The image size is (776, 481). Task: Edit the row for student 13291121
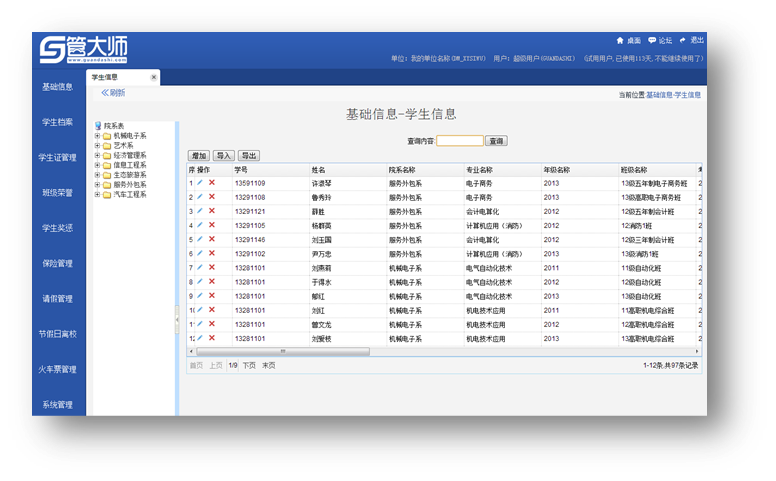200,211
